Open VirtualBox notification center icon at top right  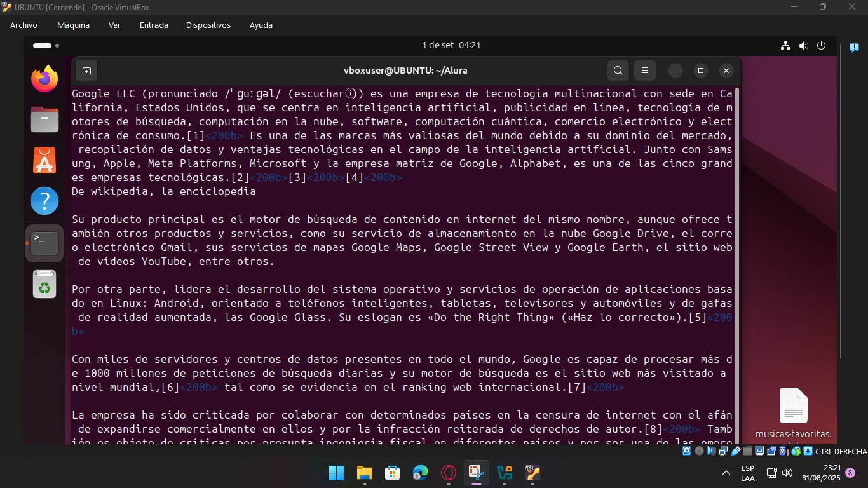coord(854,48)
